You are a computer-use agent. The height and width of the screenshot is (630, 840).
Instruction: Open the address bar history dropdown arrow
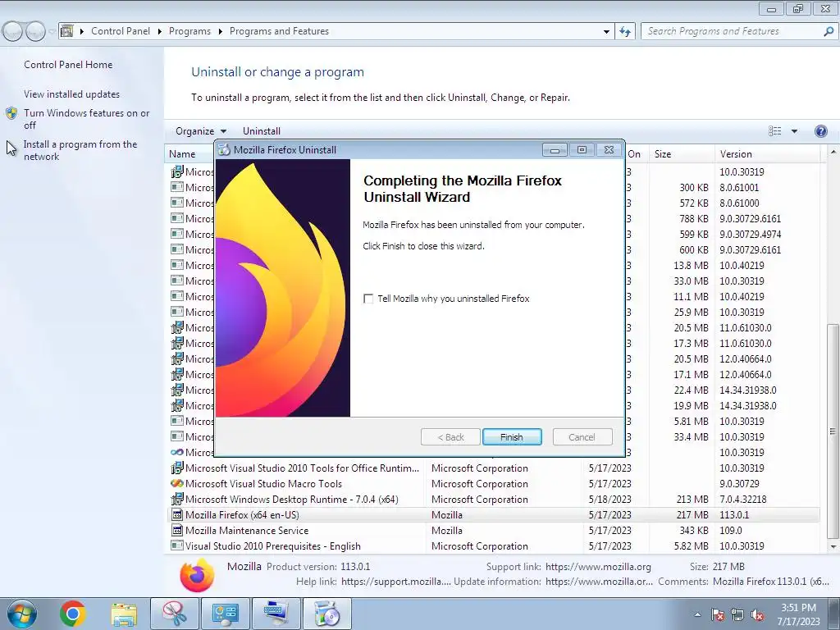pyautogui.click(x=606, y=31)
